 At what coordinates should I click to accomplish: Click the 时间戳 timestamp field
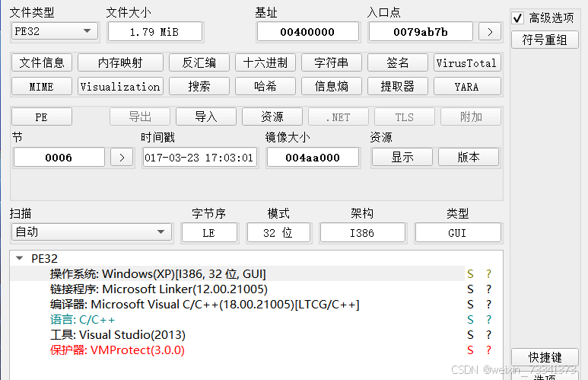pos(200,158)
